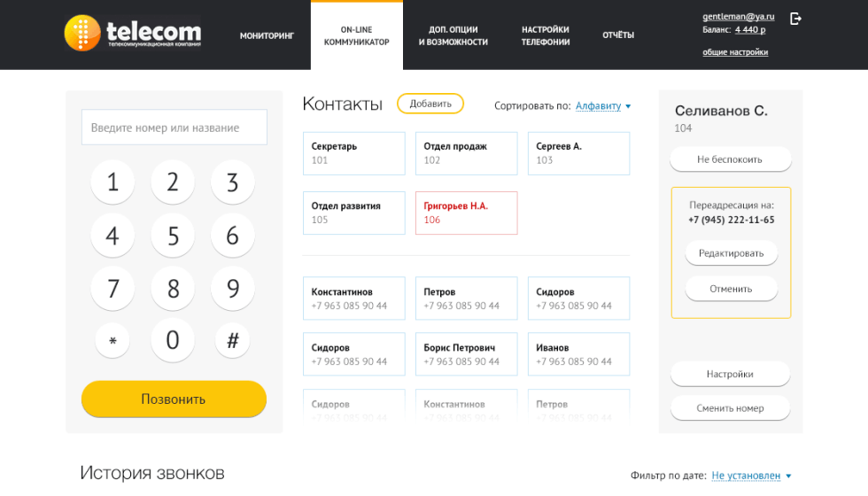
Task: Switch to the Отчёты tab
Action: pos(618,35)
